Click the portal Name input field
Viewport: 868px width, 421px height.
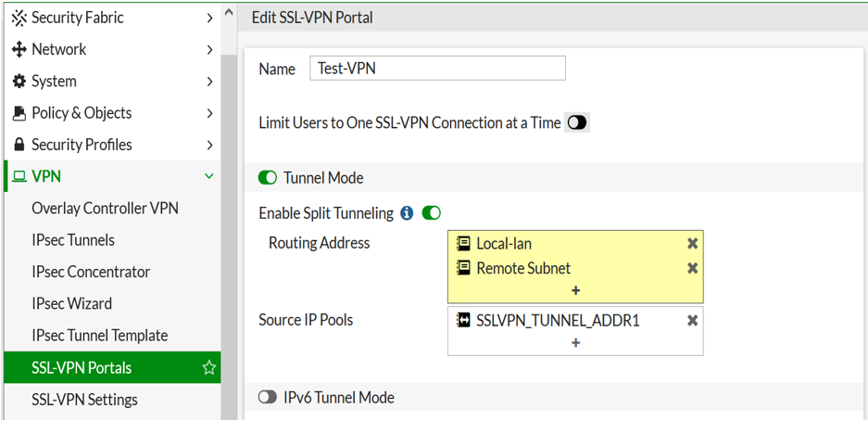(437, 69)
